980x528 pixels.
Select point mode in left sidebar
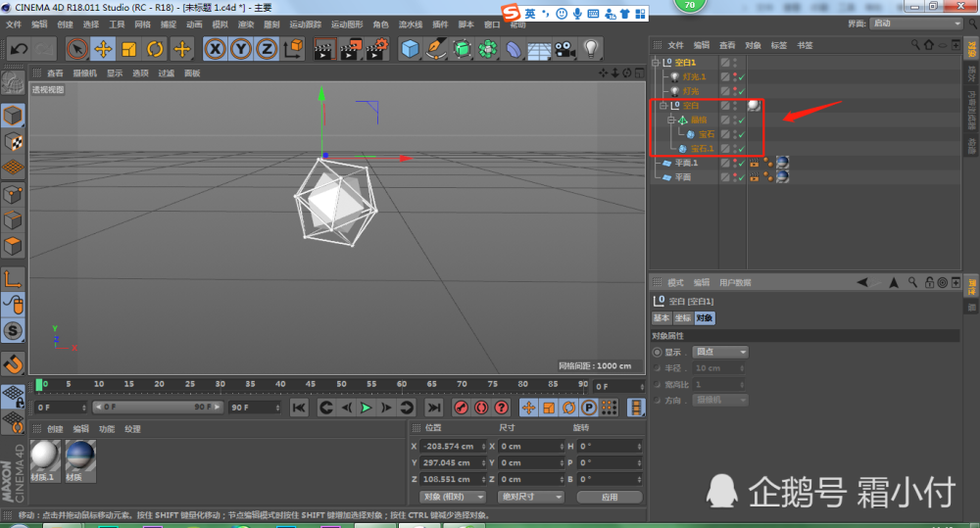click(13, 194)
